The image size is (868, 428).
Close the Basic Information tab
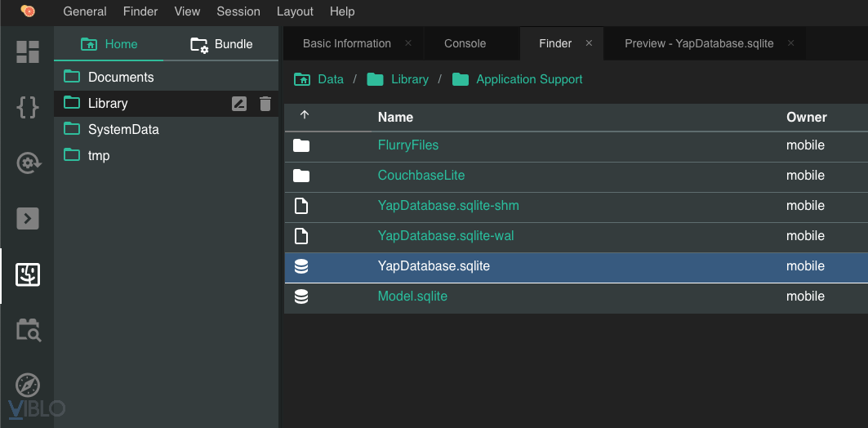click(408, 43)
